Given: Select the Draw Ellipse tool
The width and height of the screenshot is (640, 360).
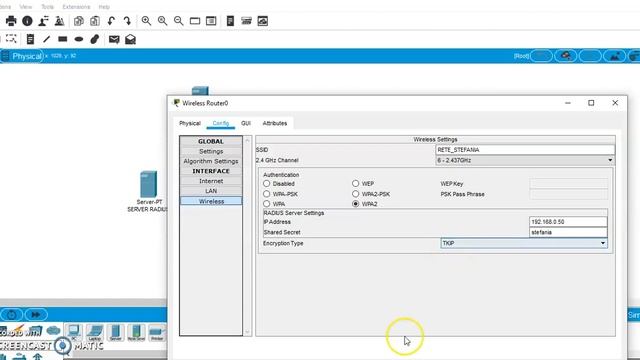Looking at the screenshot, I should coord(79,39).
